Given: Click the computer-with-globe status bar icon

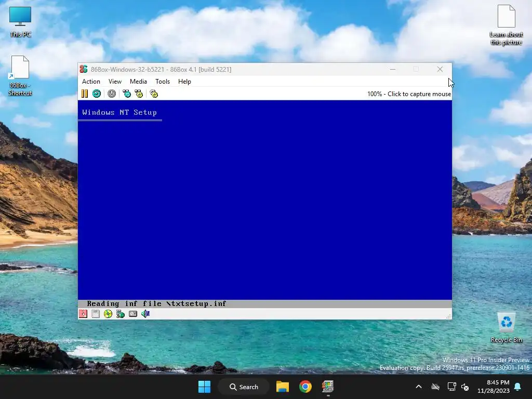Looking at the screenshot, I should [121, 314].
